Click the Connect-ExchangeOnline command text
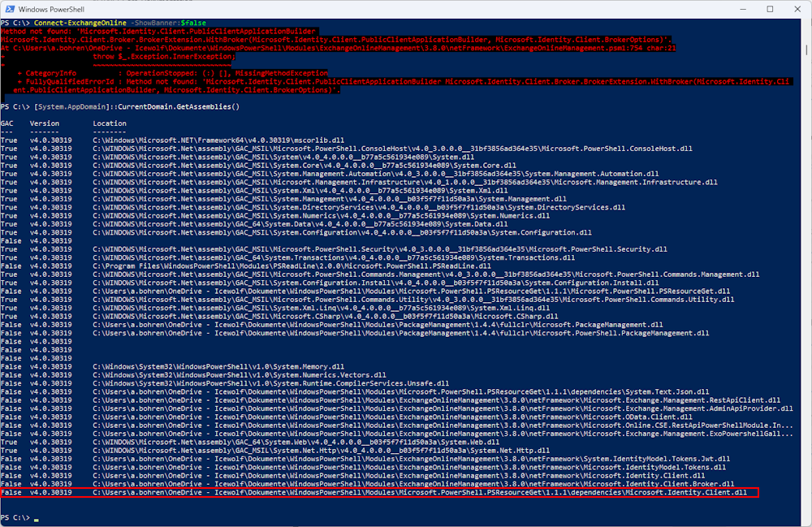 click(x=80, y=23)
